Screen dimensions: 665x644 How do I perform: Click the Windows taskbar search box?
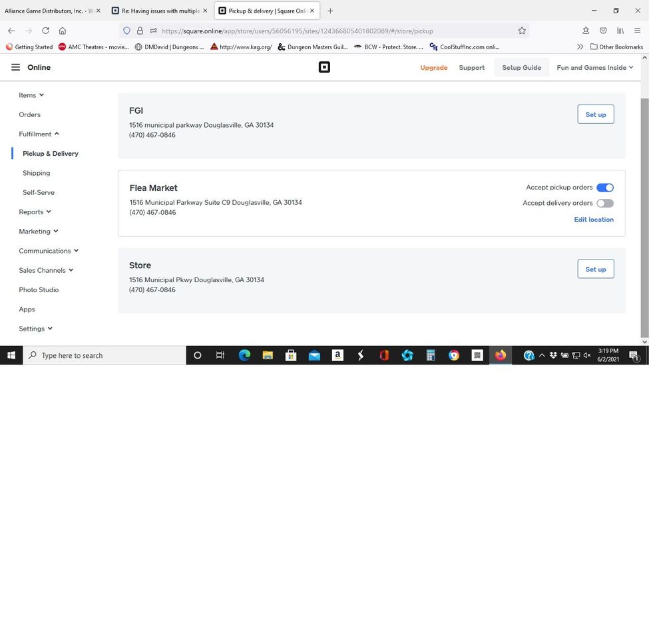point(105,355)
